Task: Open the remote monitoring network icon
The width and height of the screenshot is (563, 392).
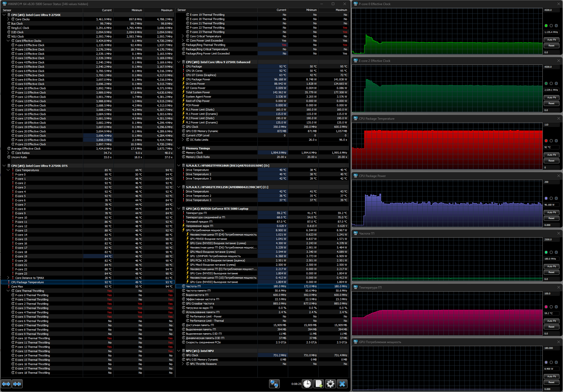Action: tap(274, 384)
